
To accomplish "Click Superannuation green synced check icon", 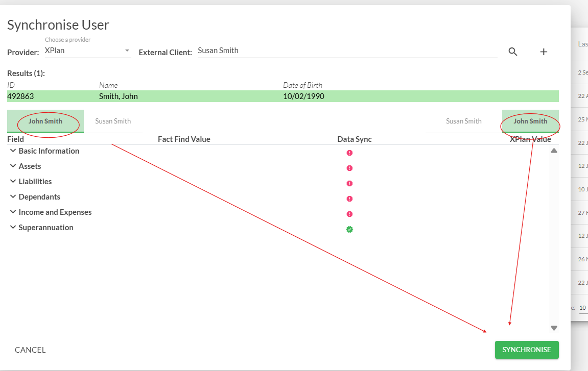I will tap(349, 229).
